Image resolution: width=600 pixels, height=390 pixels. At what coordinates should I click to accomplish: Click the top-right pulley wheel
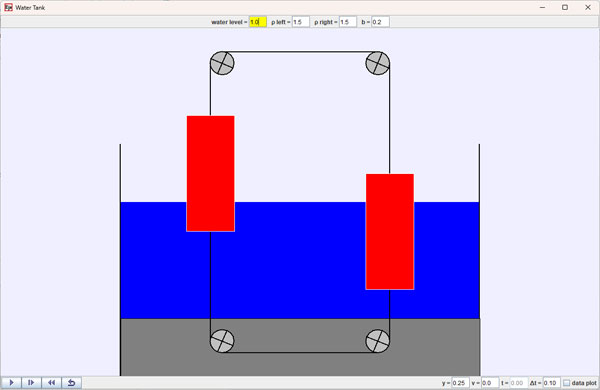click(x=378, y=63)
